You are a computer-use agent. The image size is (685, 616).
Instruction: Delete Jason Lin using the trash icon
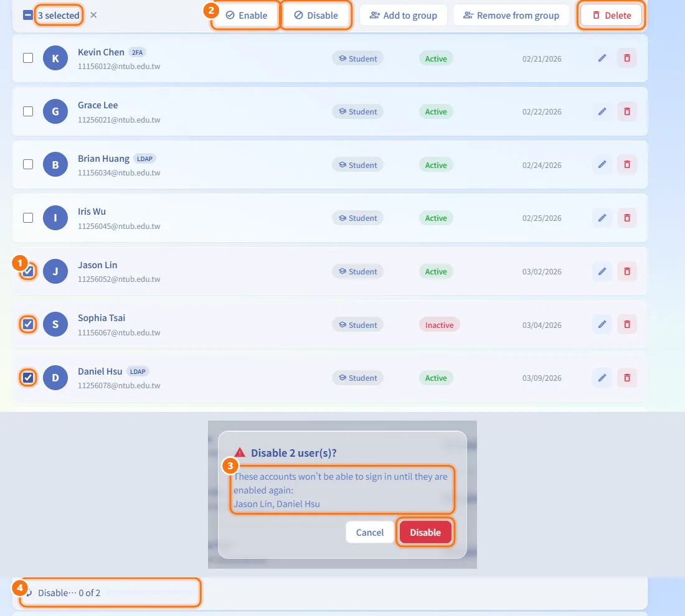pos(627,271)
